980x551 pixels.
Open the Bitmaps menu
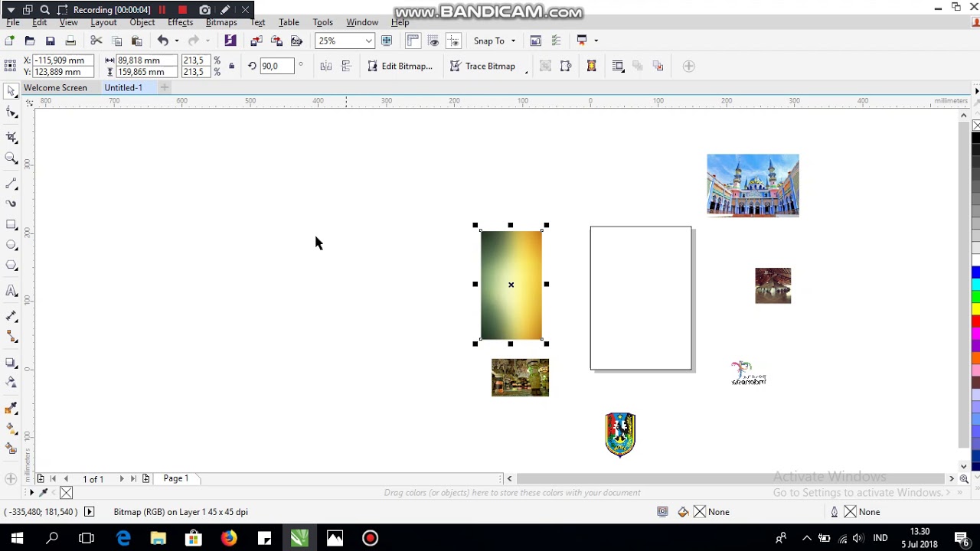pyautogui.click(x=221, y=22)
